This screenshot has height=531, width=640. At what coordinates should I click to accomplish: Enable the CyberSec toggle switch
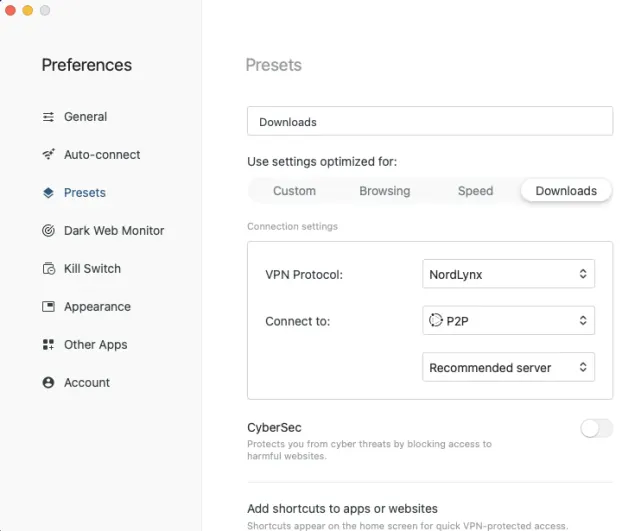(x=596, y=428)
